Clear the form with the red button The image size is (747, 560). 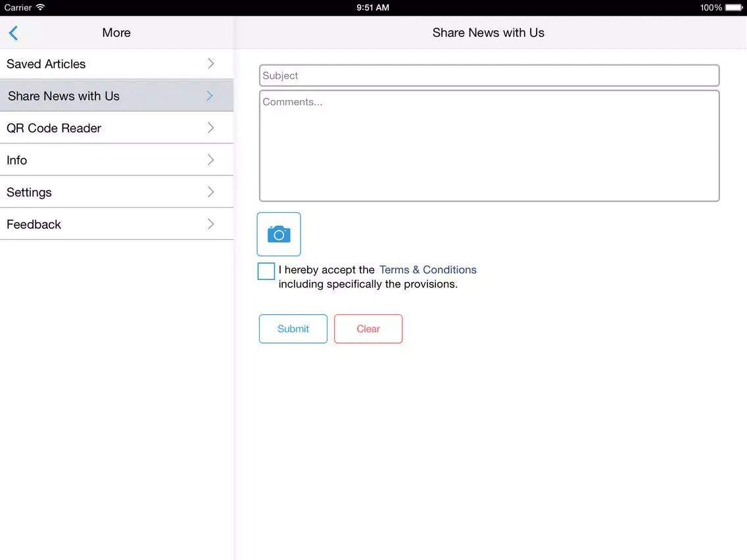pyautogui.click(x=368, y=329)
